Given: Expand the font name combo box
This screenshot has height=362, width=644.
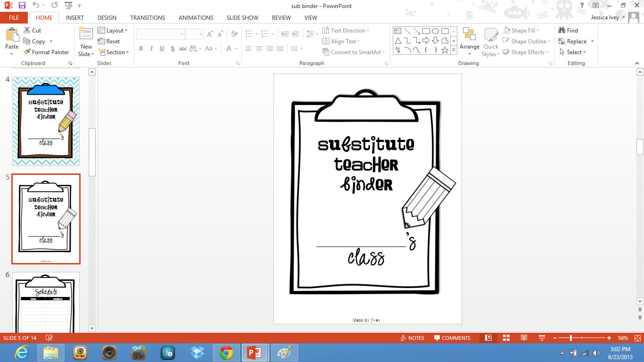Looking at the screenshot, I should point(182,34).
